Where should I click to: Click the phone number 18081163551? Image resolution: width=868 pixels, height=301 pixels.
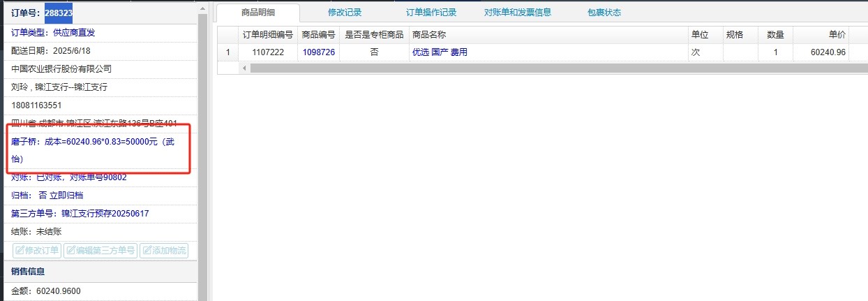[x=36, y=105]
